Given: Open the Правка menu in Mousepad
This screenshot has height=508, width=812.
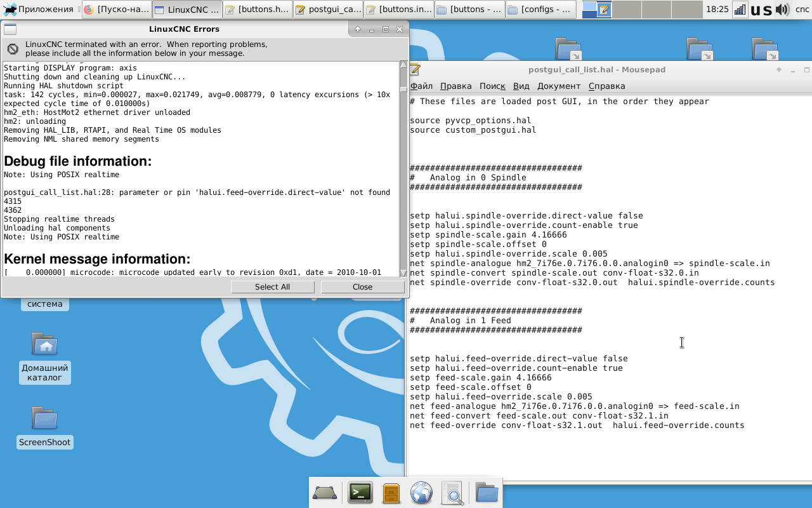Looking at the screenshot, I should click(455, 86).
